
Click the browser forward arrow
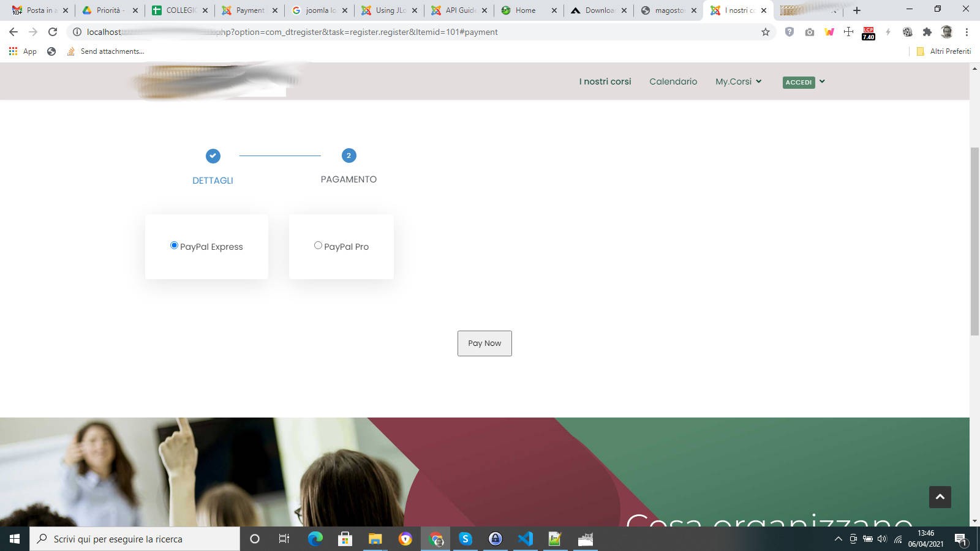coord(33,32)
